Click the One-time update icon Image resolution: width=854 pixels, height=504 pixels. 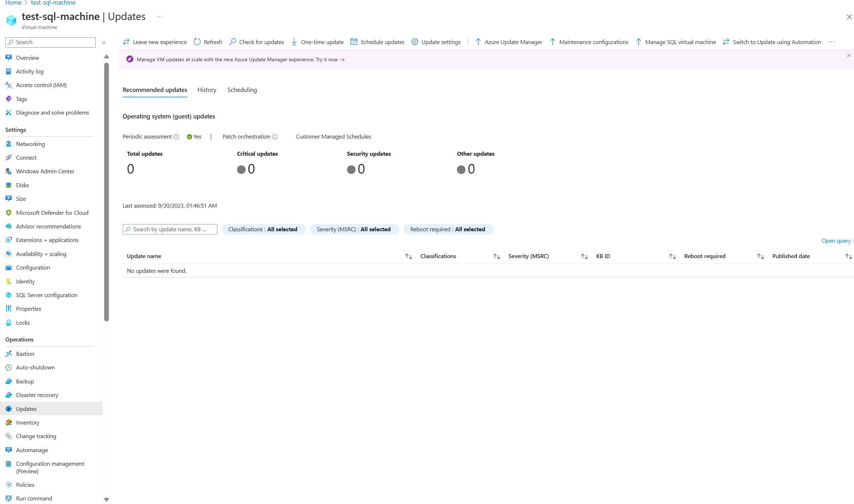click(x=295, y=42)
